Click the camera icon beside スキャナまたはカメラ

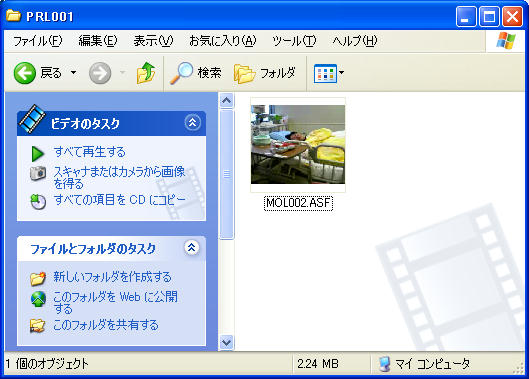(x=38, y=173)
